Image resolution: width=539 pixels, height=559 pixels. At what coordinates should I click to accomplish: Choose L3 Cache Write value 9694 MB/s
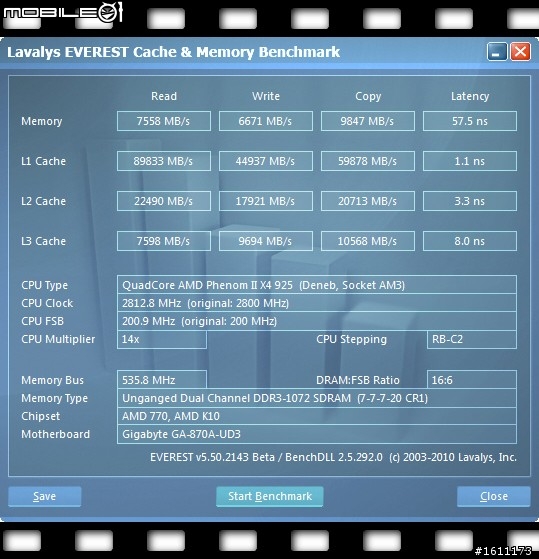[x=266, y=241]
